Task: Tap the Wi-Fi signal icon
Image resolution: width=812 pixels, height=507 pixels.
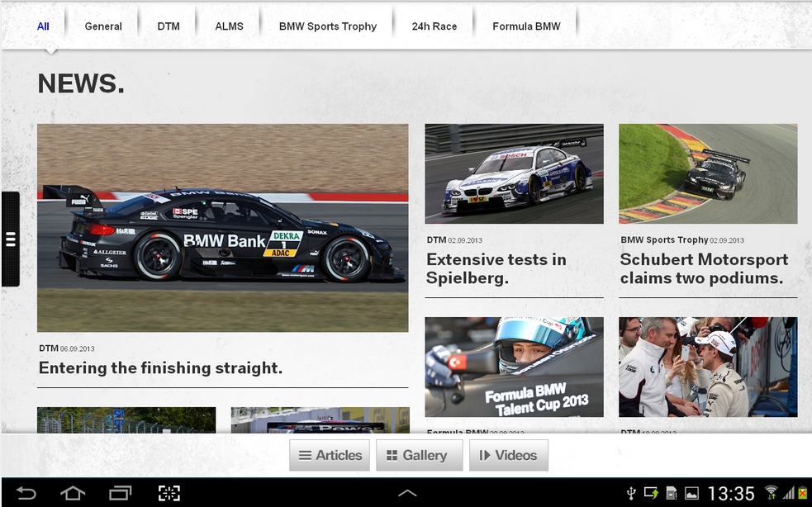Action: 772,493
